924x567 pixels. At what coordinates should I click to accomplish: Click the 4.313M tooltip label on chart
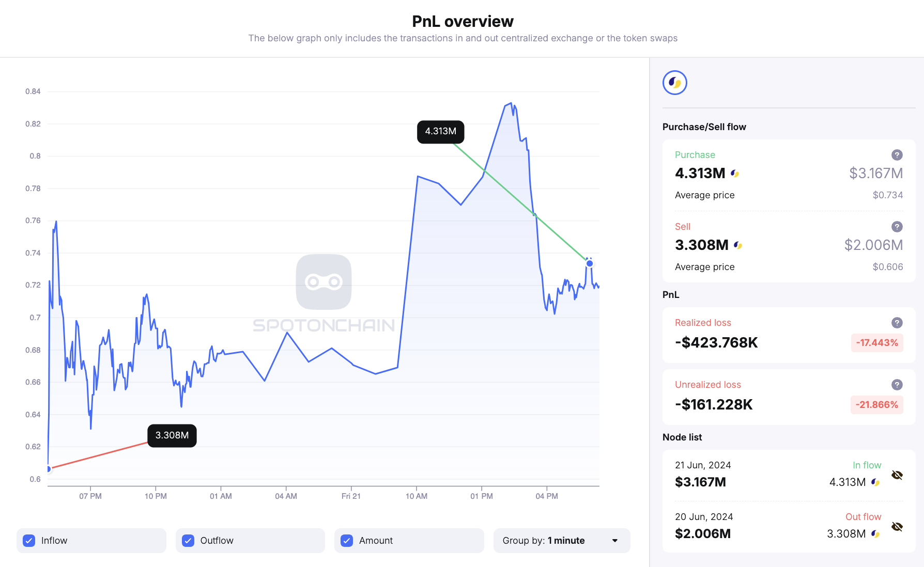[x=440, y=132]
